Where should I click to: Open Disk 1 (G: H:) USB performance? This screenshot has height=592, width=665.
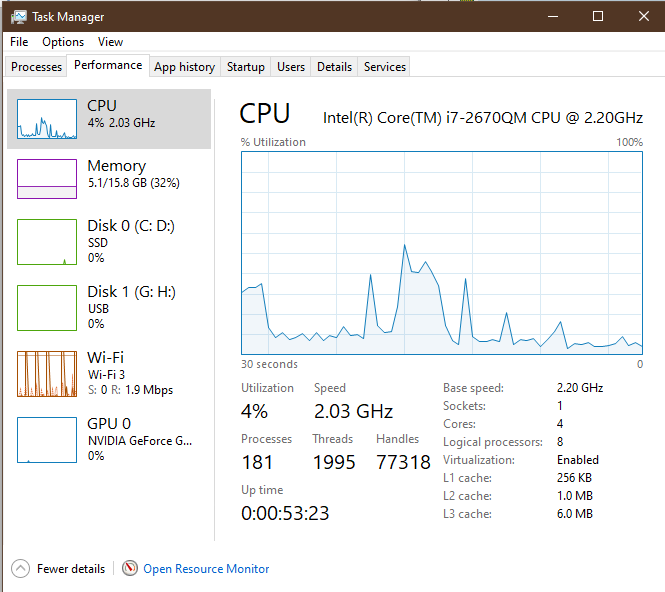pyautogui.click(x=131, y=307)
